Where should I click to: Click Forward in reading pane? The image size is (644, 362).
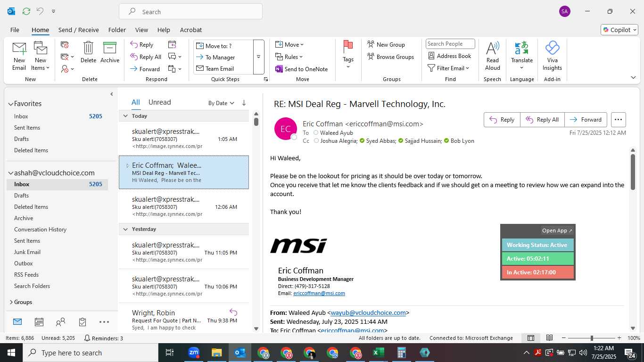point(586,120)
